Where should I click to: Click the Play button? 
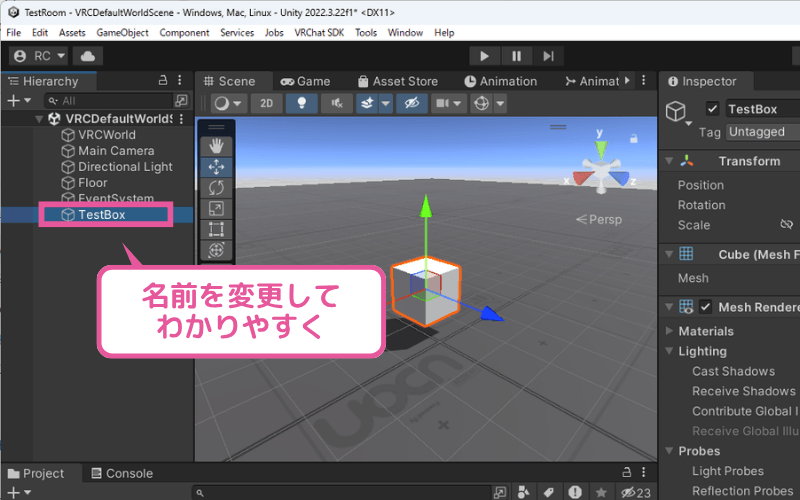(x=484, y=56)
